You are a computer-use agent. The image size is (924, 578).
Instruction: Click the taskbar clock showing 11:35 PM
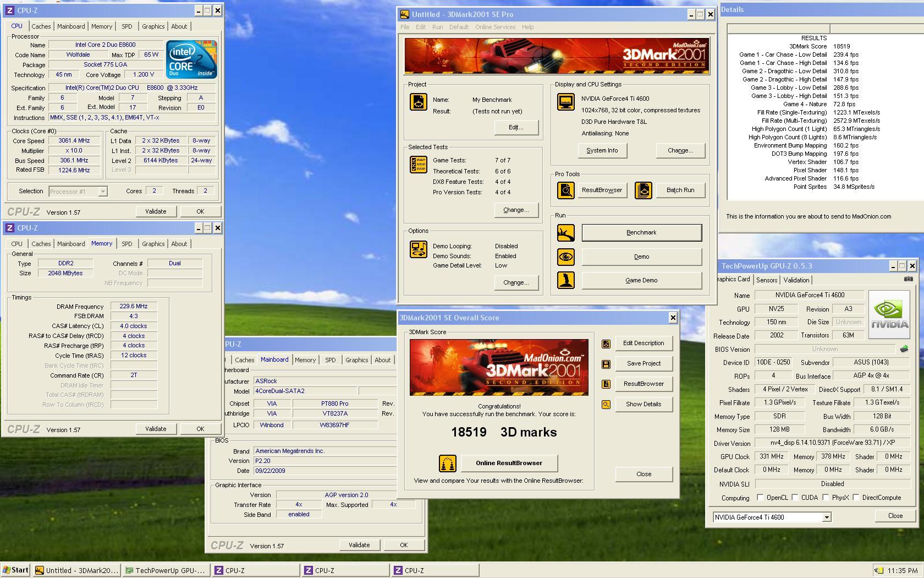pos(902,571)
